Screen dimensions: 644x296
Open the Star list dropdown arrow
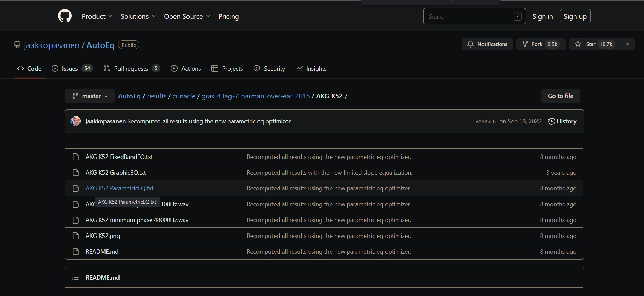pyautogui.click(x=628, y=44)
